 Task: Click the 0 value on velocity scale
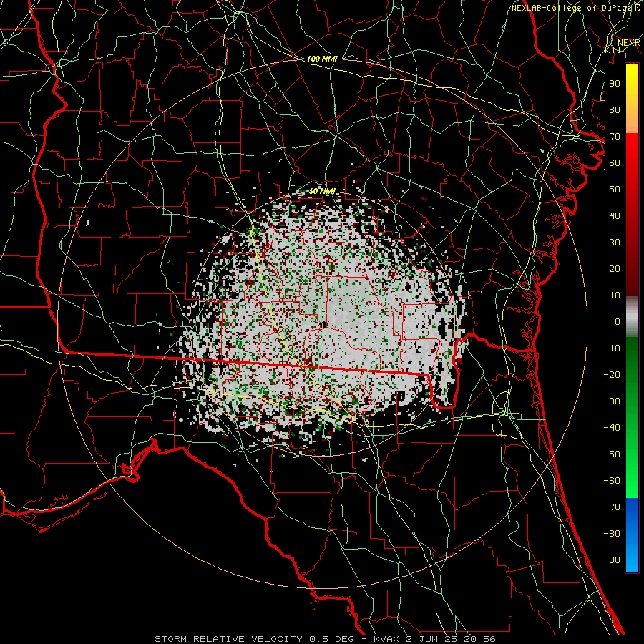(618, 321)
